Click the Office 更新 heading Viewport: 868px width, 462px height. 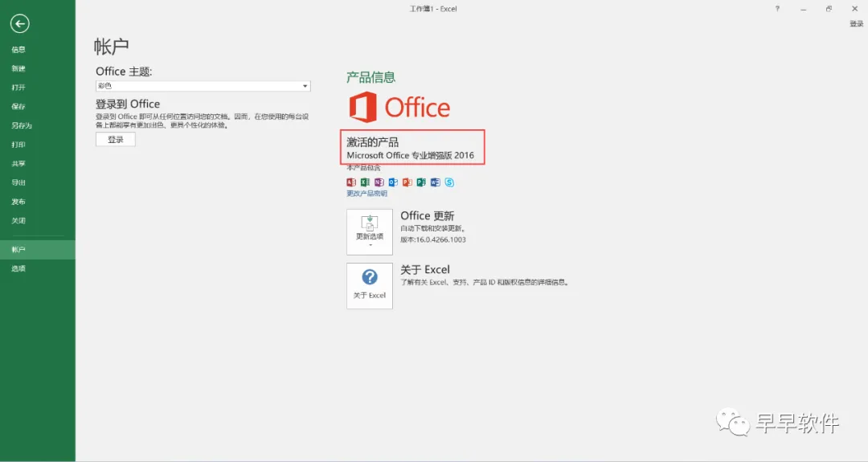(428, 216)
